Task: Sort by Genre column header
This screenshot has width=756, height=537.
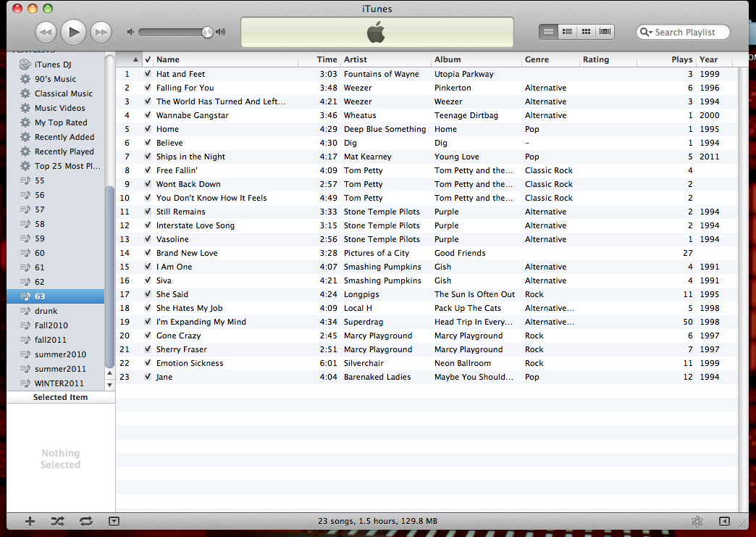Action: coord(550,59)
